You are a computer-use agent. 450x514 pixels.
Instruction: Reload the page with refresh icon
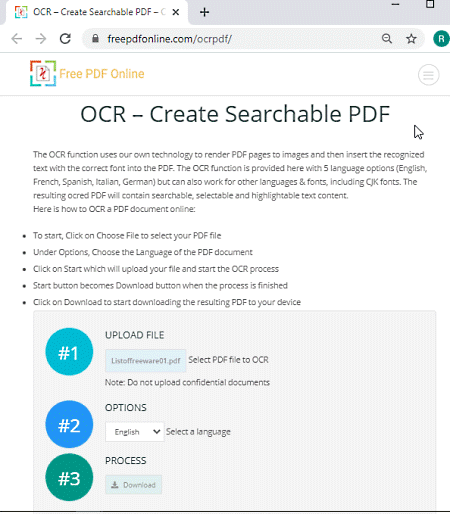[x=65, y=39]
